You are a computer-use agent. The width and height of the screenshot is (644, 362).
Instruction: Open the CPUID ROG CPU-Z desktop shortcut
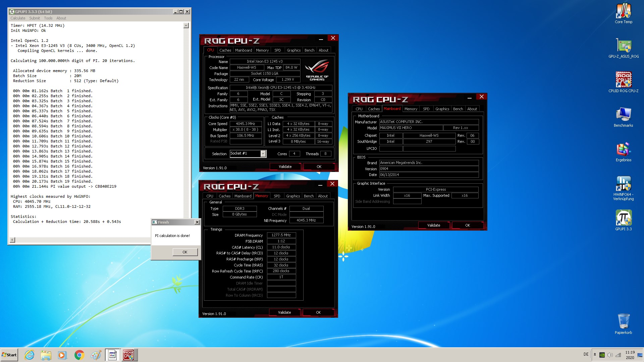623,82
